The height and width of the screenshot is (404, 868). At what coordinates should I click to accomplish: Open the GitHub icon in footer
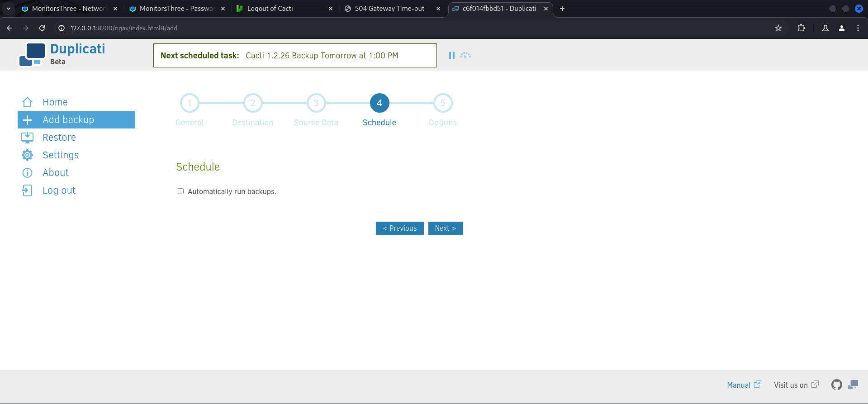point(836,385)
